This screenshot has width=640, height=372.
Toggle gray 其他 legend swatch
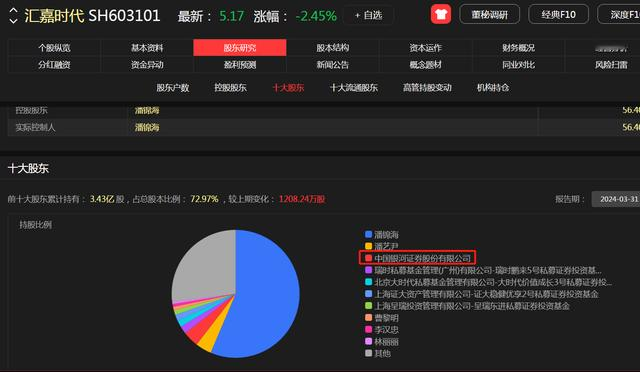click(369, 353)
